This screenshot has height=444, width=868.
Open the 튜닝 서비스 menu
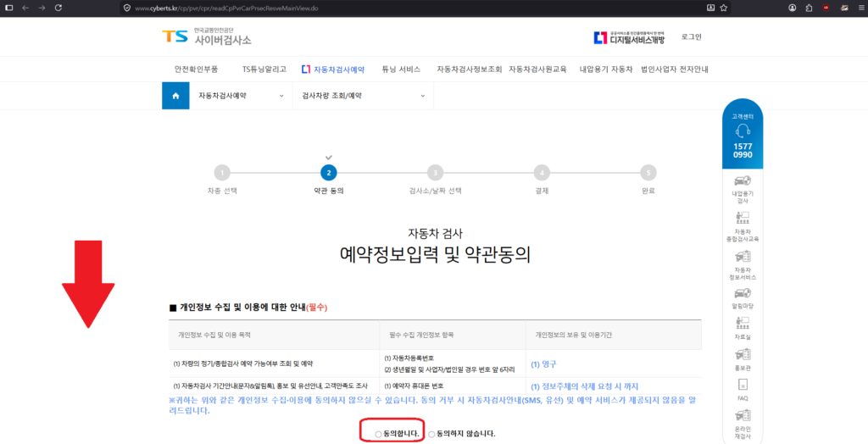pos(401,69)
